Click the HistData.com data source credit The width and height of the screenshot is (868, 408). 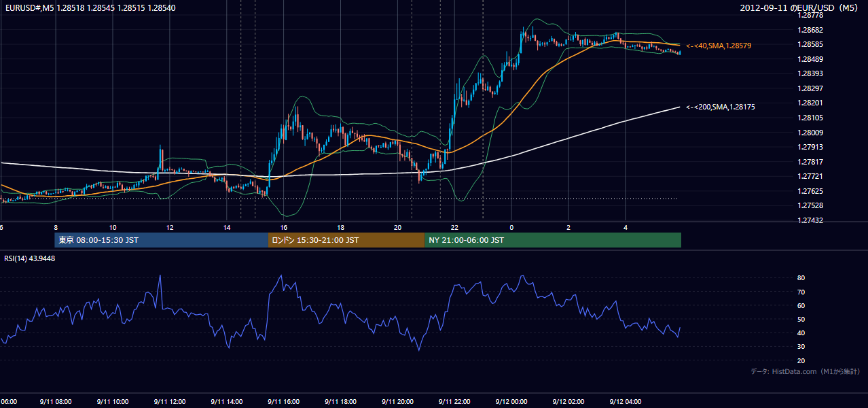click(x=806, y=371)
